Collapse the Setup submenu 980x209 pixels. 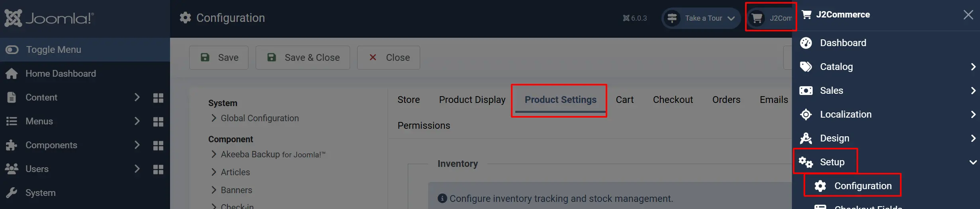click(x=973, y=162)
